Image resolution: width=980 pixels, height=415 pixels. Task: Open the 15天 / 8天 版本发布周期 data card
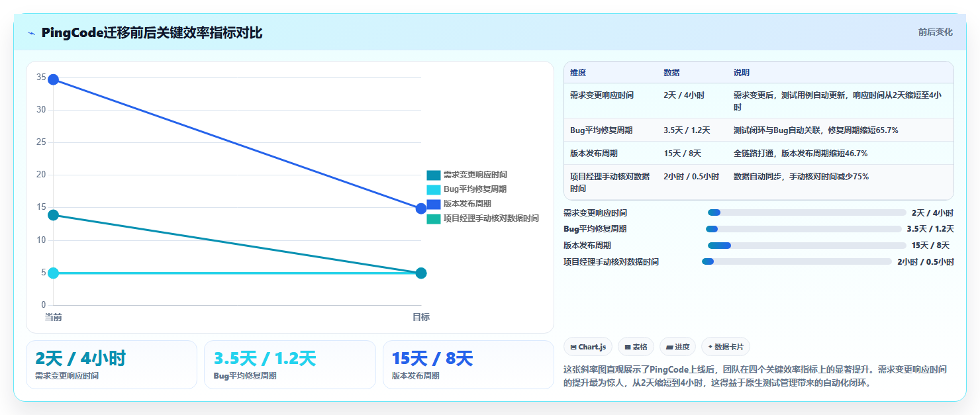468,365
